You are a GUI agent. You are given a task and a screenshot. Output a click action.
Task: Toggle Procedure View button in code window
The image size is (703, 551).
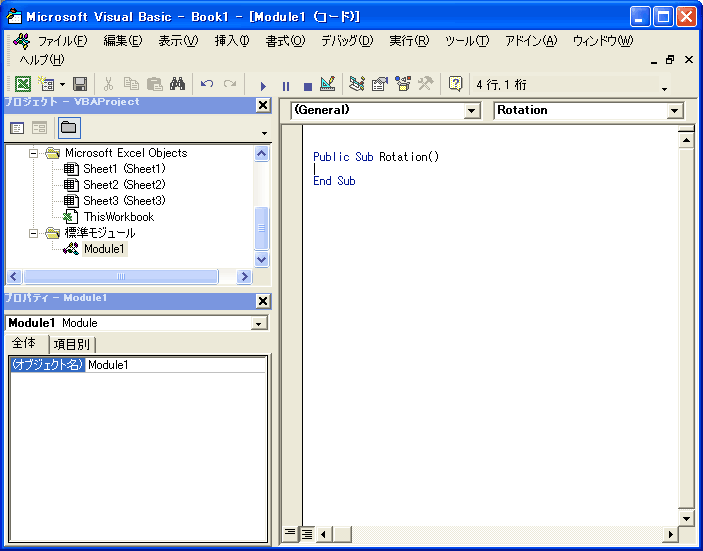[290, 534]
